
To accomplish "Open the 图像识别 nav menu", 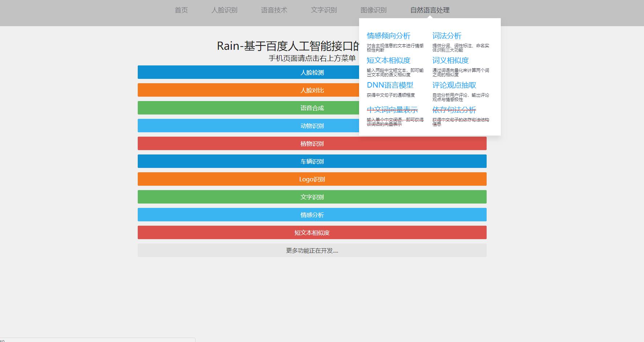I will (x=374, y=10).
